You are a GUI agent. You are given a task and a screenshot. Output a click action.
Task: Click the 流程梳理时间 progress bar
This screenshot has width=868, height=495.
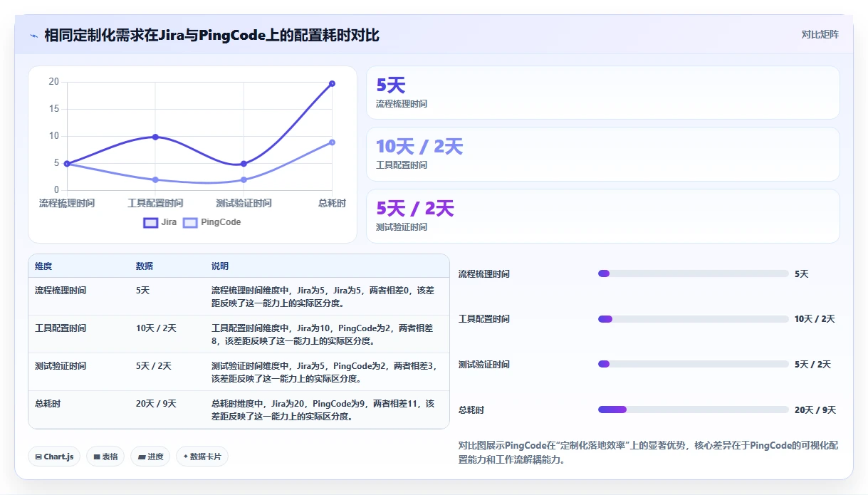(x=694, y=273)
